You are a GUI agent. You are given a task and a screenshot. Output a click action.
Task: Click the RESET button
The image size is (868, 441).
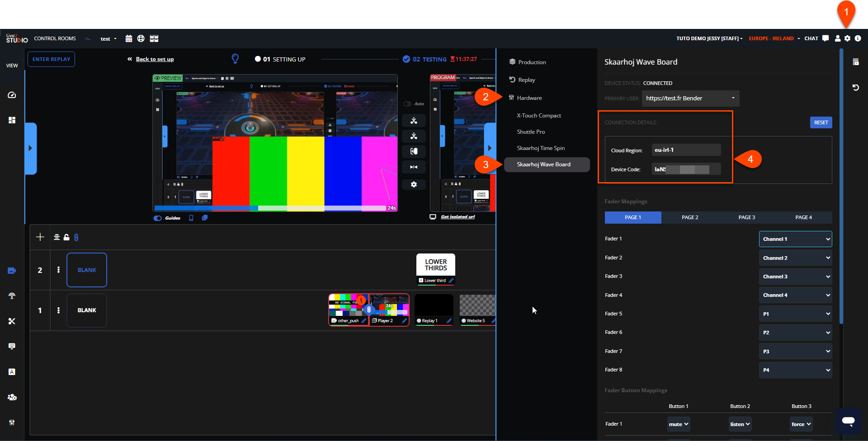(x=821, y=122)
